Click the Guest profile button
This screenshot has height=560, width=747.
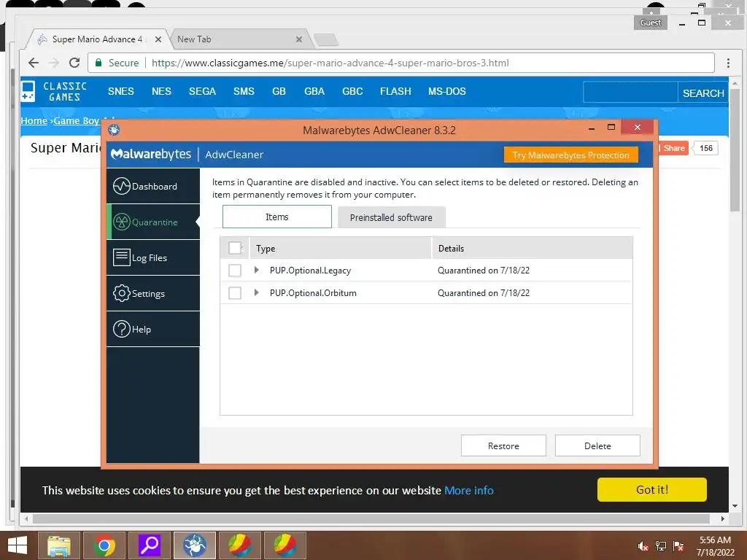click(x=651, y=23)
